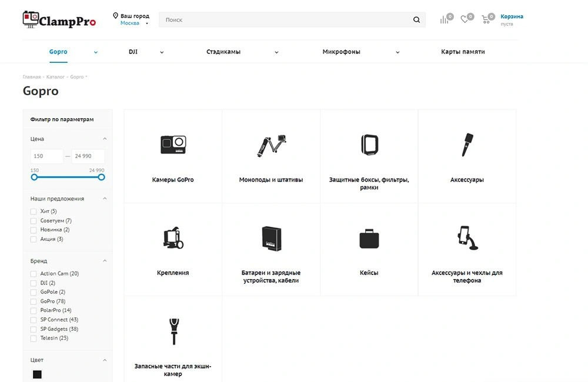Viewport: 588px width, 382px height.
Task: Open the Стэдикамы menu item
Action: tap(223, 52)
